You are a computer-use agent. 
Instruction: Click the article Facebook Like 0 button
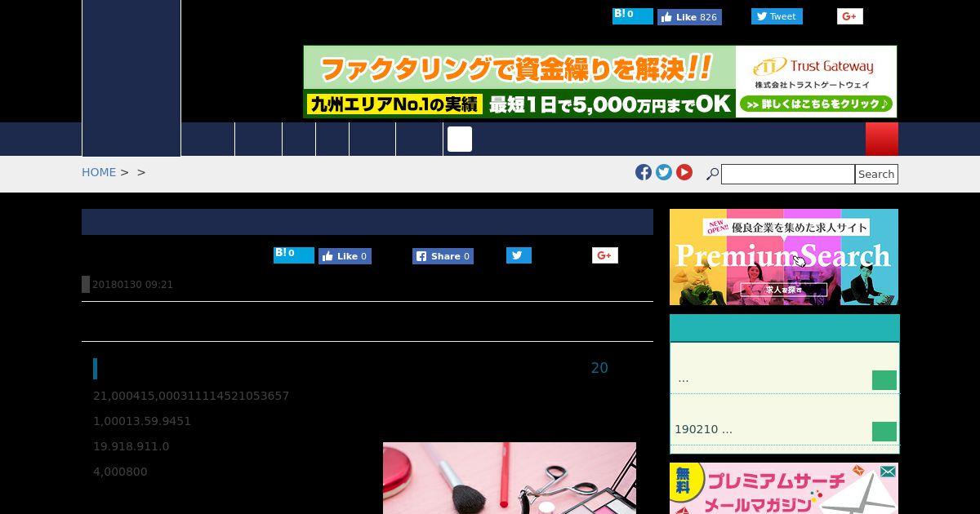pos(345,256)
